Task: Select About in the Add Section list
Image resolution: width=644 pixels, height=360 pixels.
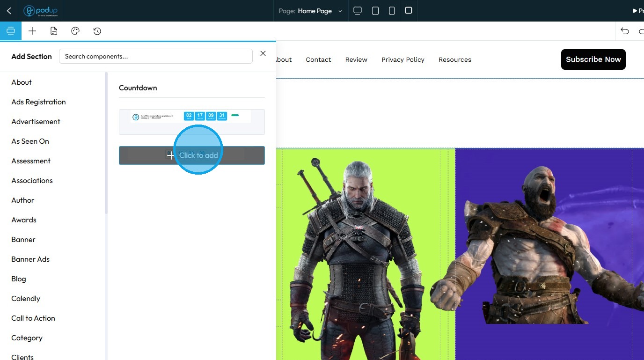Action: coord(22,82)
